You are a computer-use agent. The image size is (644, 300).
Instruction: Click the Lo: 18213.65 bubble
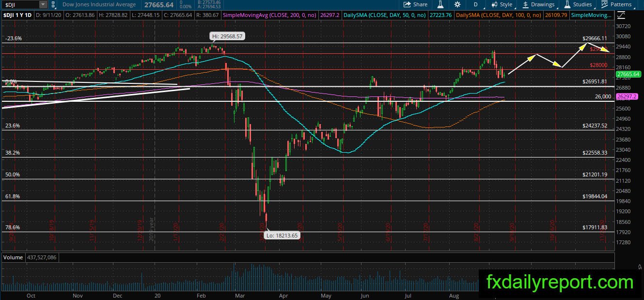tap(281, 235)
